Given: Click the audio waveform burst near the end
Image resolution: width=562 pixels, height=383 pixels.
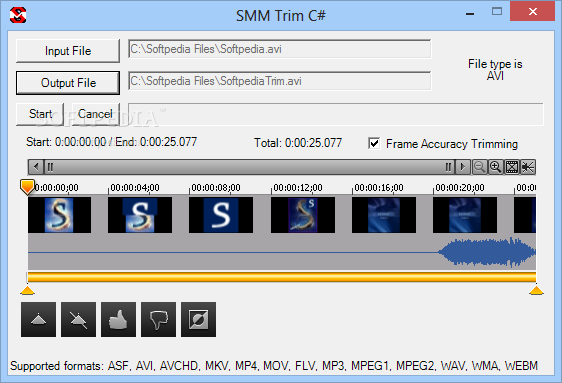Looking at the screenshot, I should [487, 252].
